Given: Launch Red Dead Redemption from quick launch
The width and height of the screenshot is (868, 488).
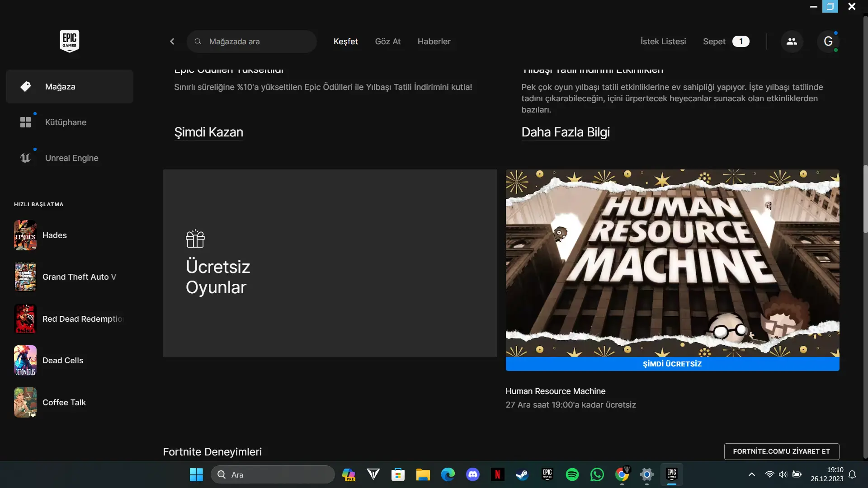Looking at the screenshot, I should tap(69, 319).
